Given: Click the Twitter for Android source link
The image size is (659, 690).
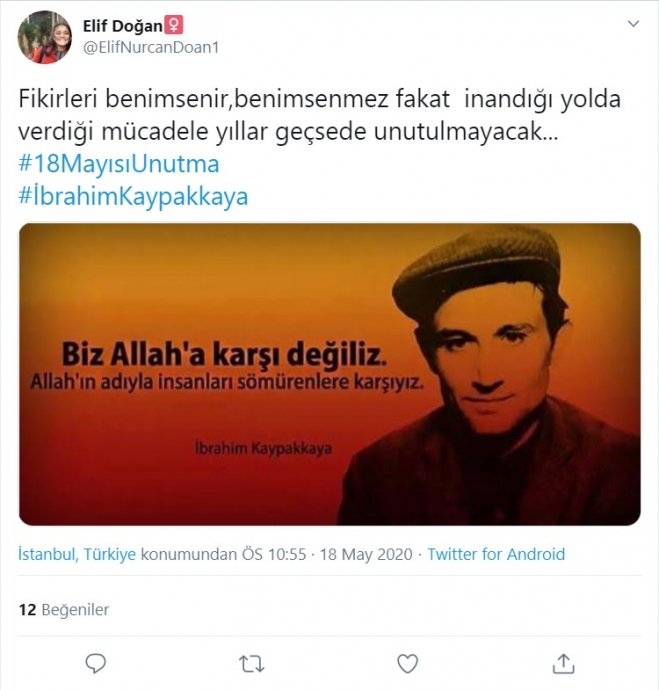Looking at the screenshot, I should [x=496, y=554].
